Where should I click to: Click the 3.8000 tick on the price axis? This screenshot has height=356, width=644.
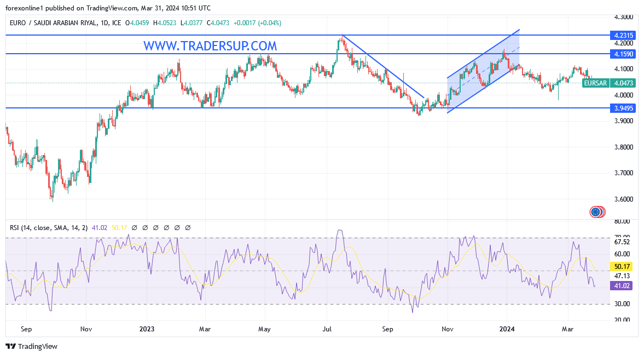[x=623, y=147]
